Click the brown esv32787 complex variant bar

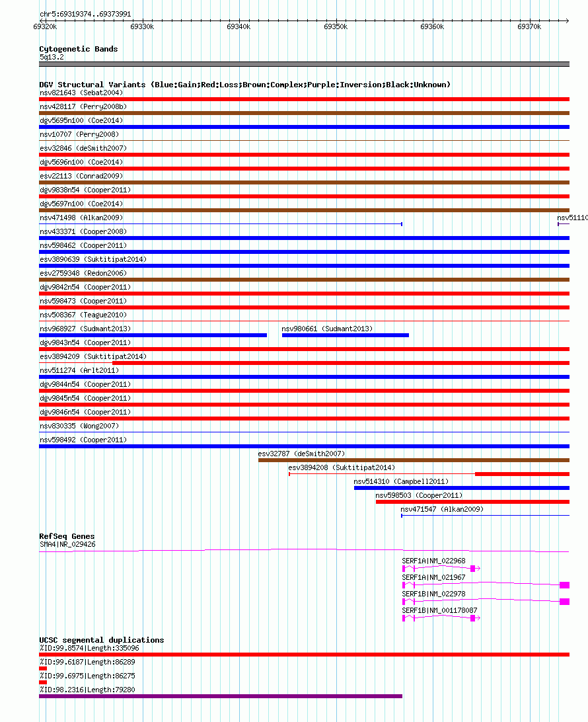coord(414,460)
